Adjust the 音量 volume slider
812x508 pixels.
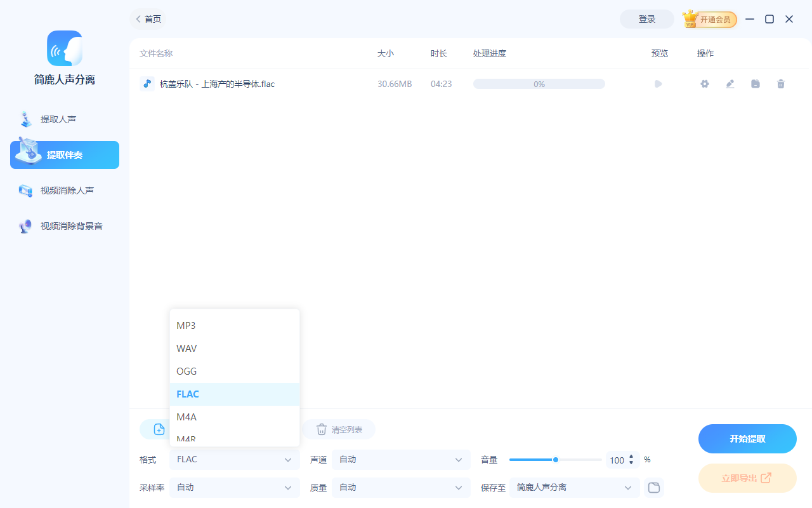(x=555, y=459)
